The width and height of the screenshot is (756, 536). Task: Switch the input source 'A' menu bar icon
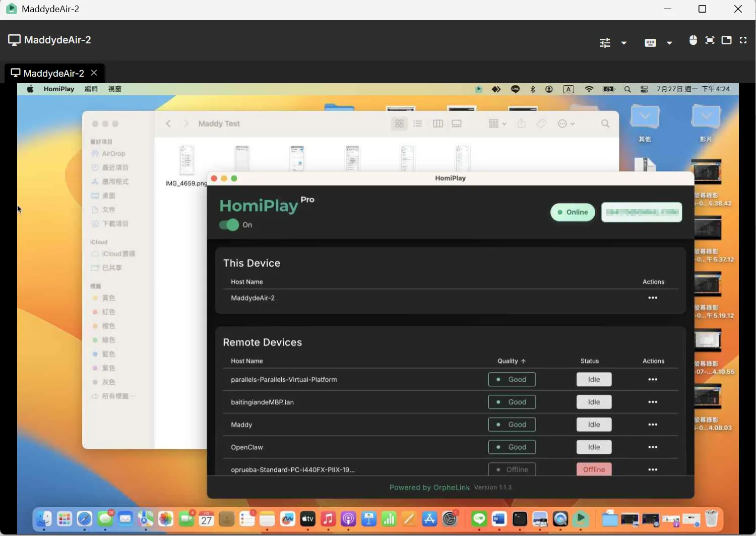569,89
